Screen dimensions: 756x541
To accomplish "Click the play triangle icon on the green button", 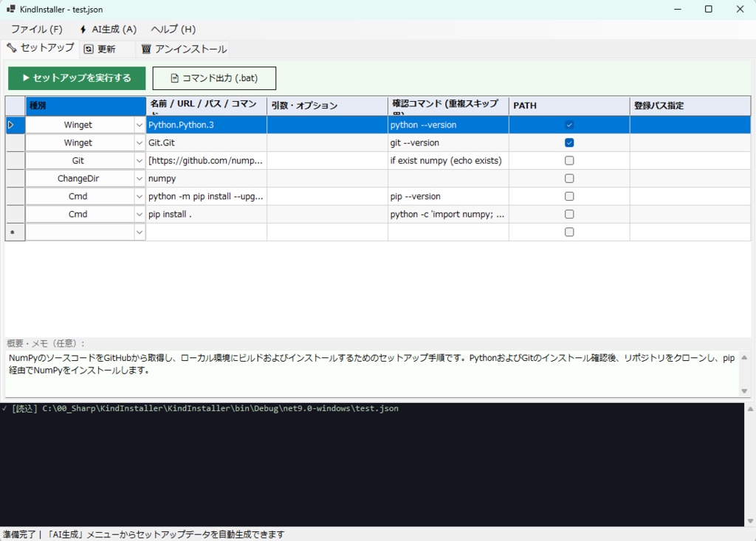I will 24,77.
